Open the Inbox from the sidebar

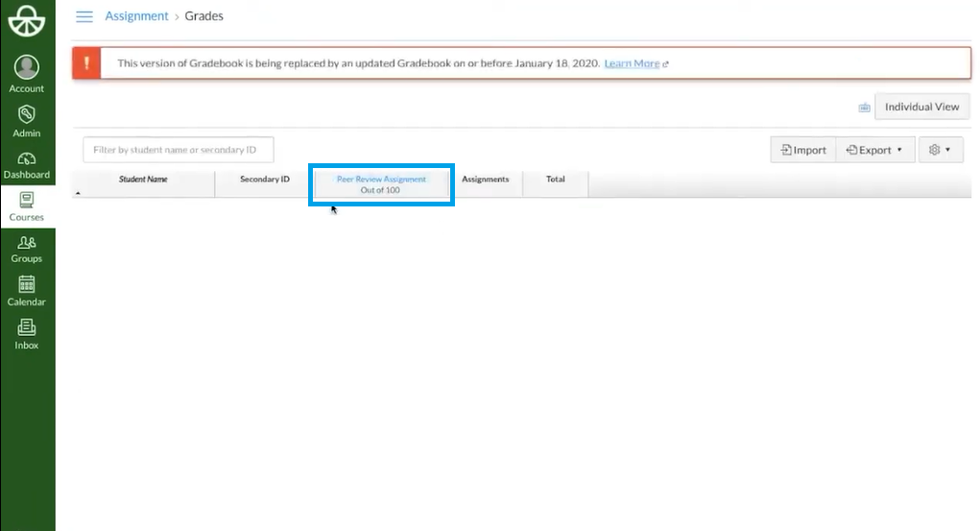27,333
